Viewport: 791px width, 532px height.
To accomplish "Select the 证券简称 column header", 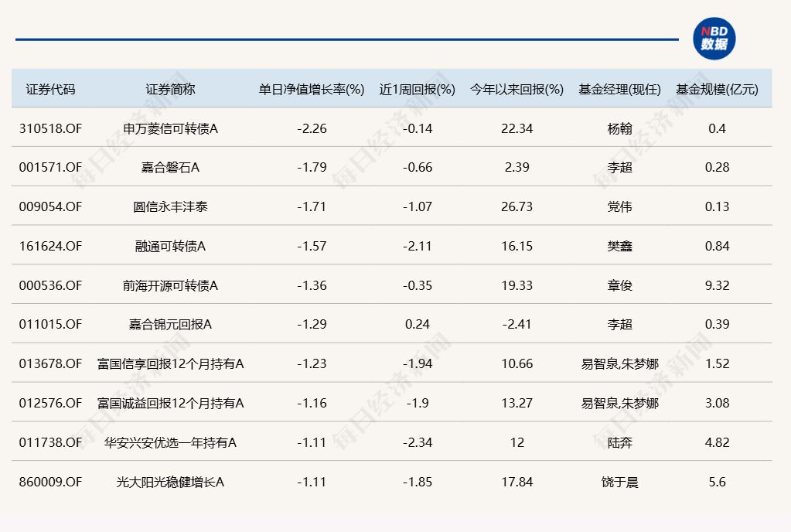I will (170, 89).
